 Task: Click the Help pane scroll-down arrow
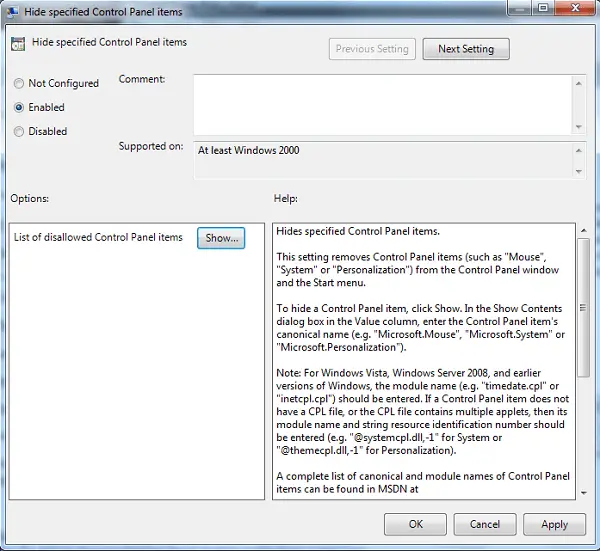(x=584, y=493)
